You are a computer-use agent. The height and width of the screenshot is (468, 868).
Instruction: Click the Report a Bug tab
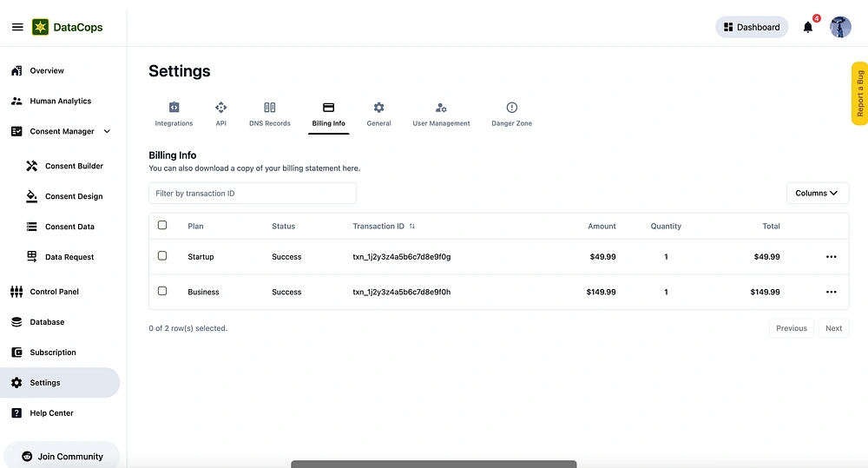pos(859,94)
